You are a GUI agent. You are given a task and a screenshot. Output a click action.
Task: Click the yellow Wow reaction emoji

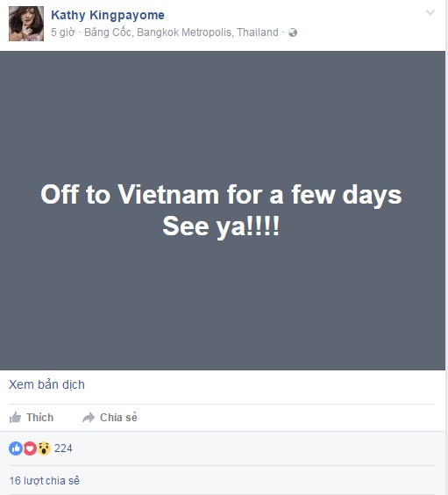pyautogui.click(x=44, y=448)
